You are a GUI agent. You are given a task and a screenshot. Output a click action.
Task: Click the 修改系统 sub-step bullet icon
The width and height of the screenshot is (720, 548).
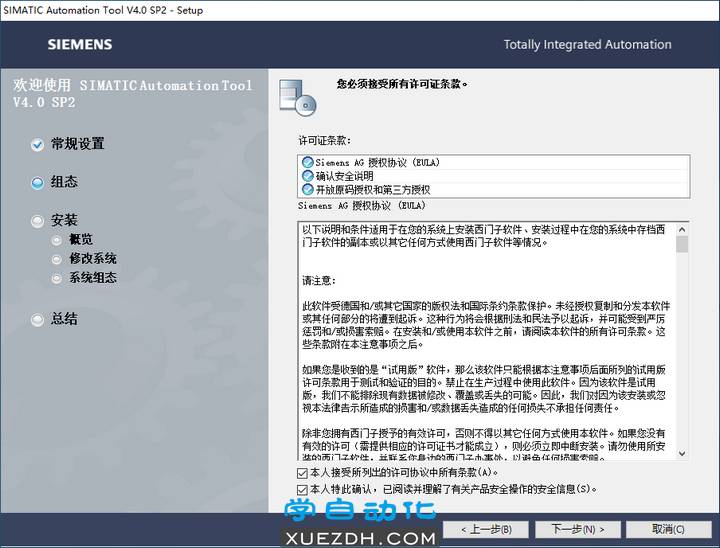(x=56, y=260)
